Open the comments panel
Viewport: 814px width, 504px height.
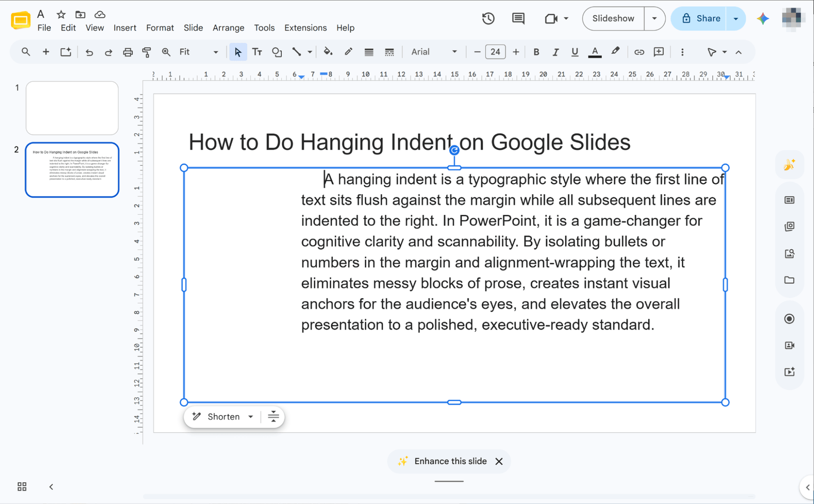coord(518,19)
